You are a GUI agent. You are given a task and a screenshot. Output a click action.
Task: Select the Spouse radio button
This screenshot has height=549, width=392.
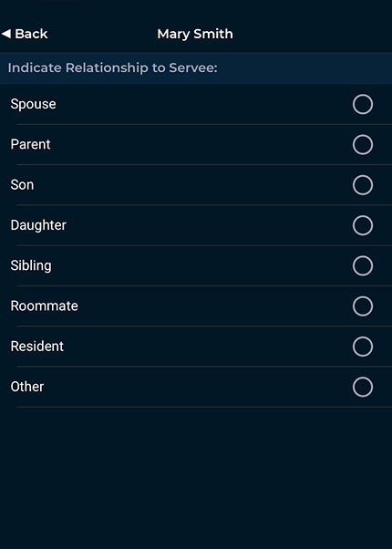(x=363, y=104)
